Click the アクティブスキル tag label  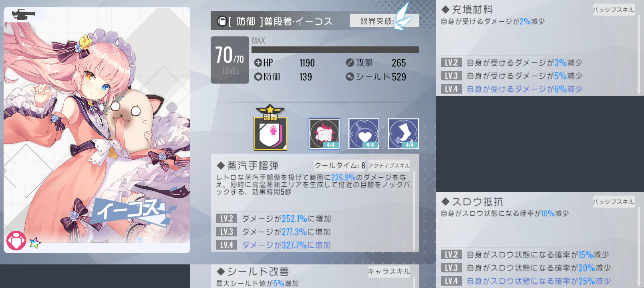[x=389, y=166]
